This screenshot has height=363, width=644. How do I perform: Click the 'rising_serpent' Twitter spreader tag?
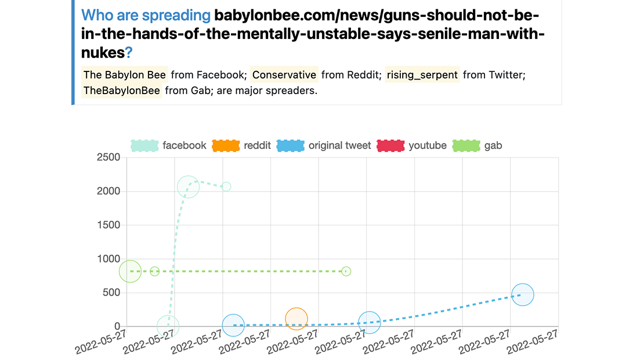point(422,74)
